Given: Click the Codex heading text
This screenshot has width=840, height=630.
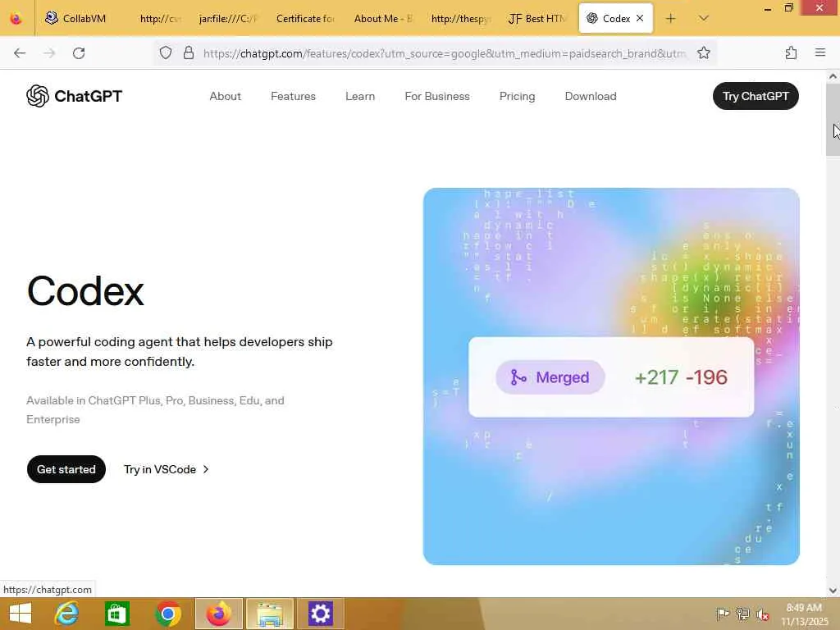Looking at the screenshot, I should [x=85, y=291].
